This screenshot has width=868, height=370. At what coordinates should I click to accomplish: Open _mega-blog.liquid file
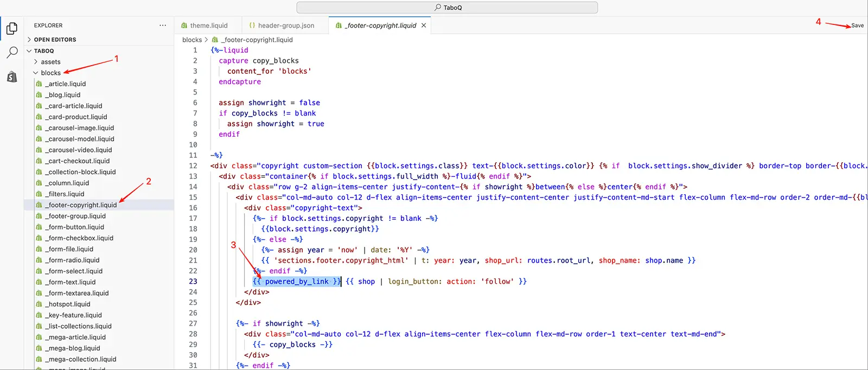pyautogui.click(x=73, y=348)
